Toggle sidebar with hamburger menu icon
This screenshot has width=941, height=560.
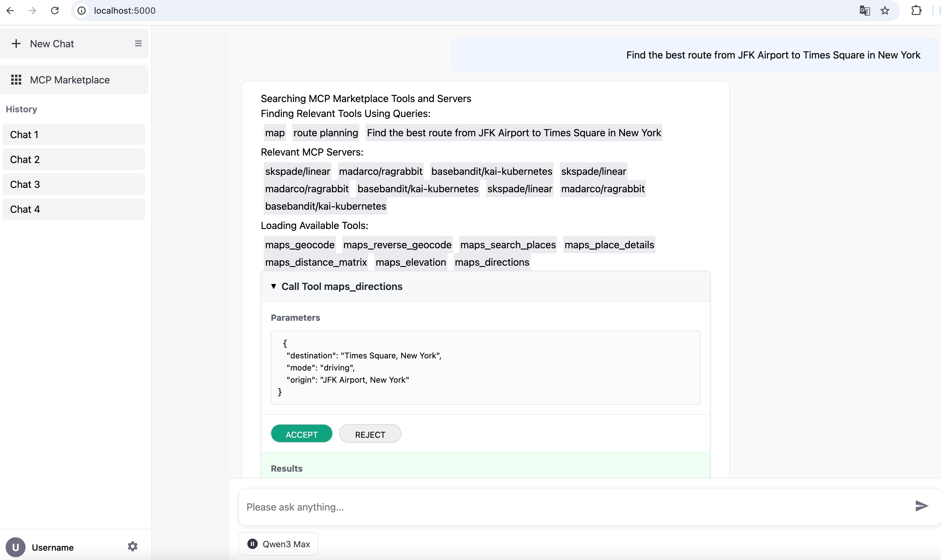pos(138,44)
